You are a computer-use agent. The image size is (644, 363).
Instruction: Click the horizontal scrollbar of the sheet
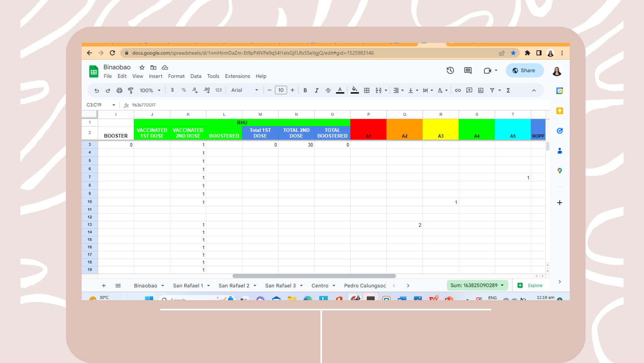tap(314, 276)
